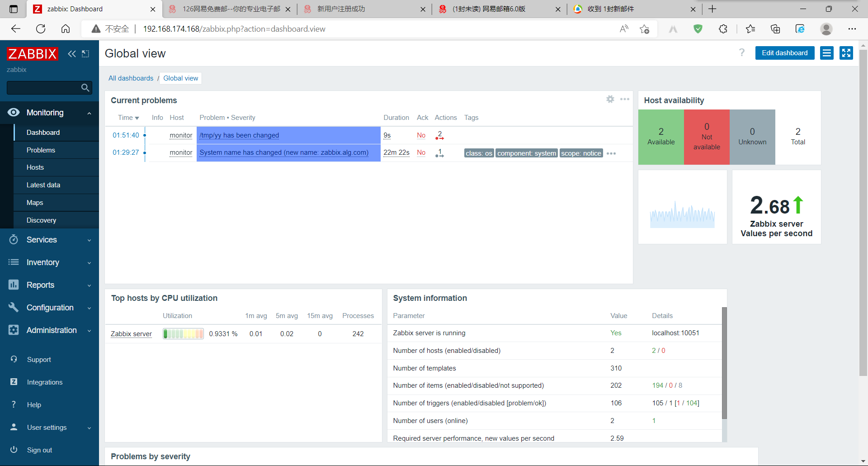Expand the Configuration menu section
Screen dimensions: 868x466
[49, 308]
